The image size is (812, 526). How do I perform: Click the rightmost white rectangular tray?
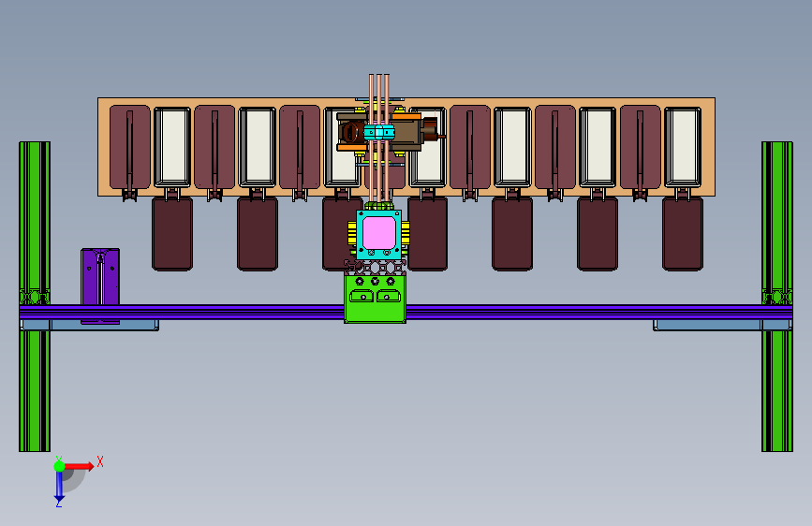tap(683, 147)
